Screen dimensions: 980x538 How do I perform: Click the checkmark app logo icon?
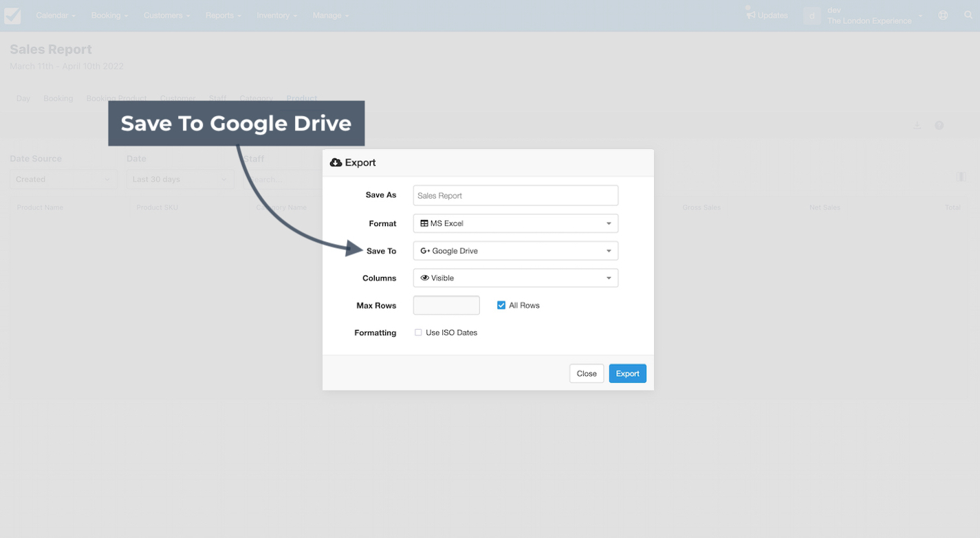pos(12,15)
